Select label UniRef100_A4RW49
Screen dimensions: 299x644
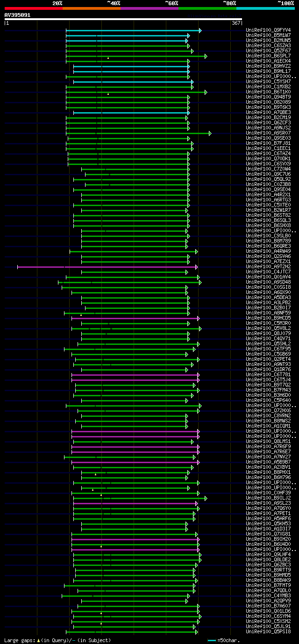coord(268,251)
